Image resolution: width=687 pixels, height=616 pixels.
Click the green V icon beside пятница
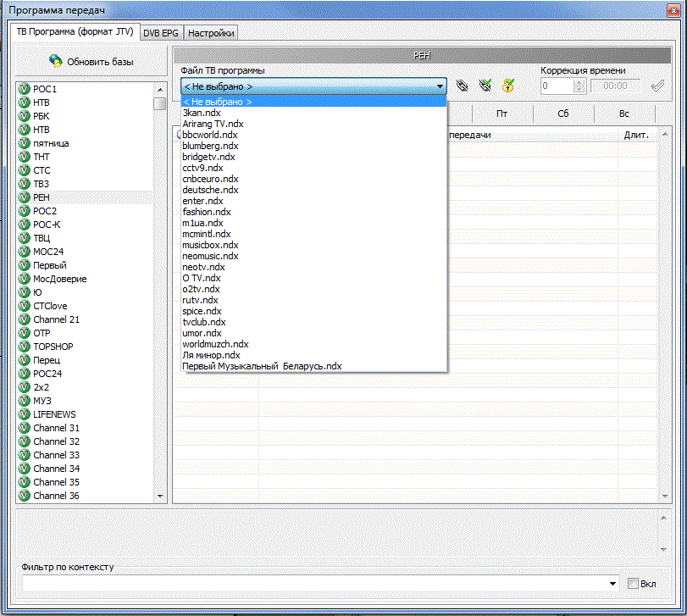[24, 143]
